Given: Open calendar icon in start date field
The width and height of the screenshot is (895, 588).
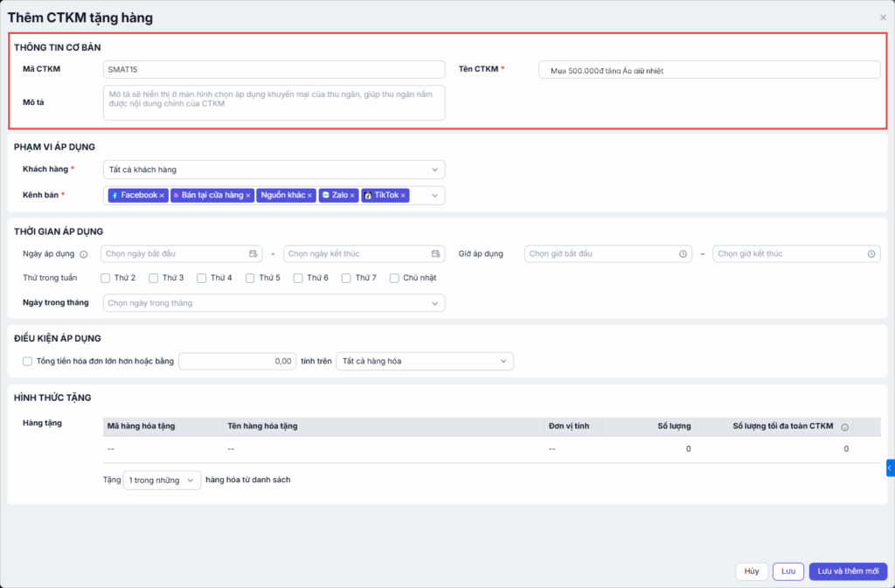Looking at the screenshot, I should (x=253, y=253).
